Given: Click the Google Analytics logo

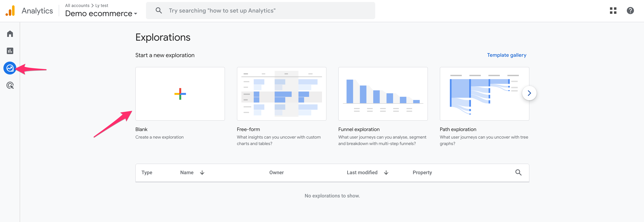Looking at the screenshot, I should pyautogui.click(x=10, y=11).
